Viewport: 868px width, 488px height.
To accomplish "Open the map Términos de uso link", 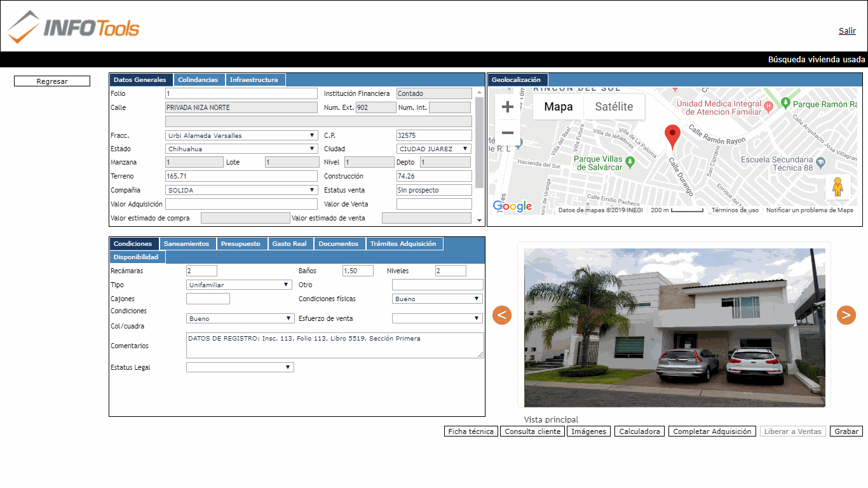I will (x=735, y=210).
